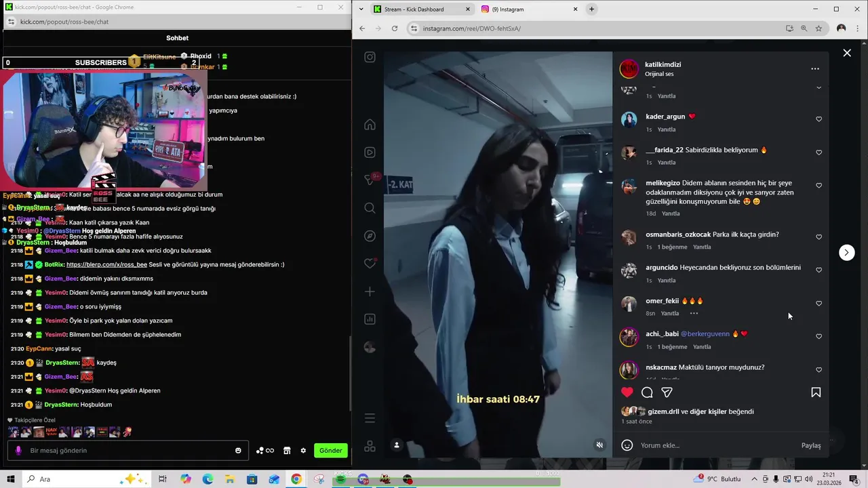Open Instagram search from the sidebar
Image resolution: width=868 pixels, height=488 pixels.
[370, 208]
